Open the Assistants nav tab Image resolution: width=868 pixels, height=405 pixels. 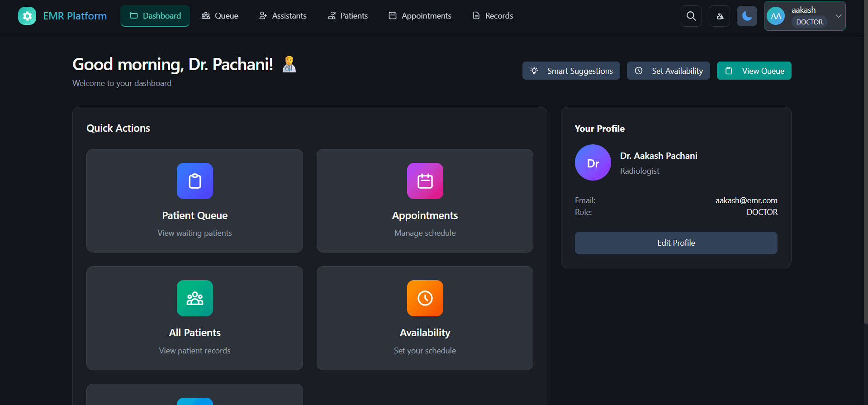coord(283,16)
